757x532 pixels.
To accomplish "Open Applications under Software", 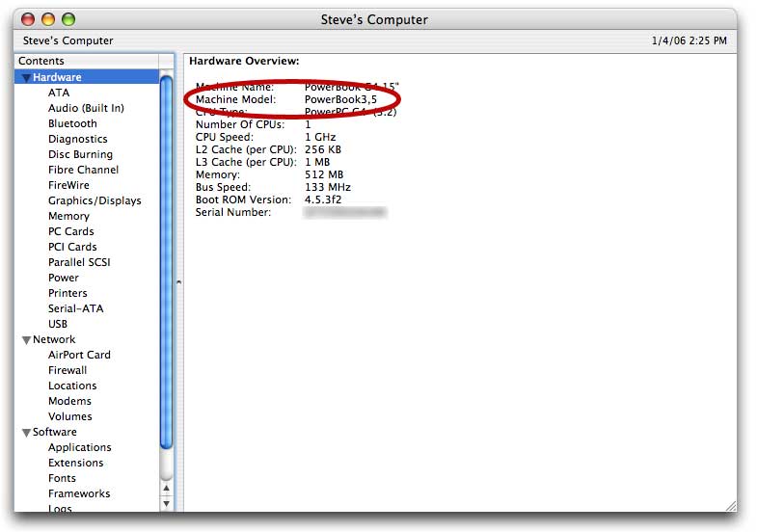I will pyautogui.click(x=80, y=447).
